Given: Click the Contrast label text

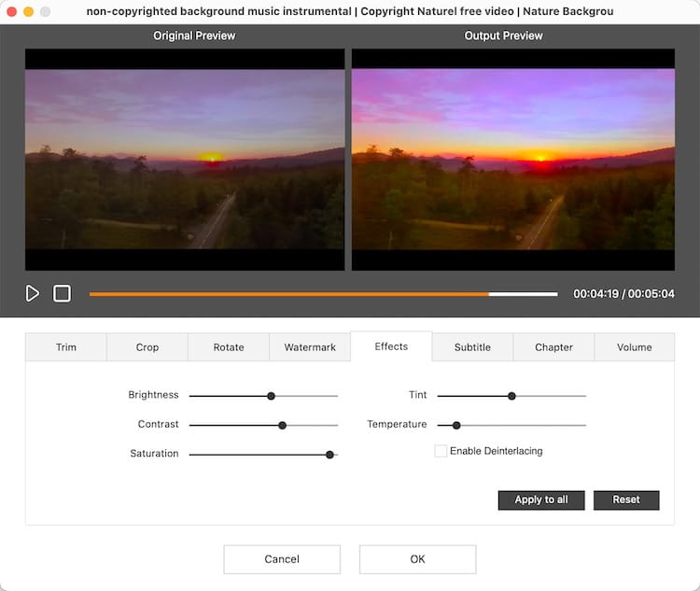Looking at the screenshot, I should [x=158, y=424].
